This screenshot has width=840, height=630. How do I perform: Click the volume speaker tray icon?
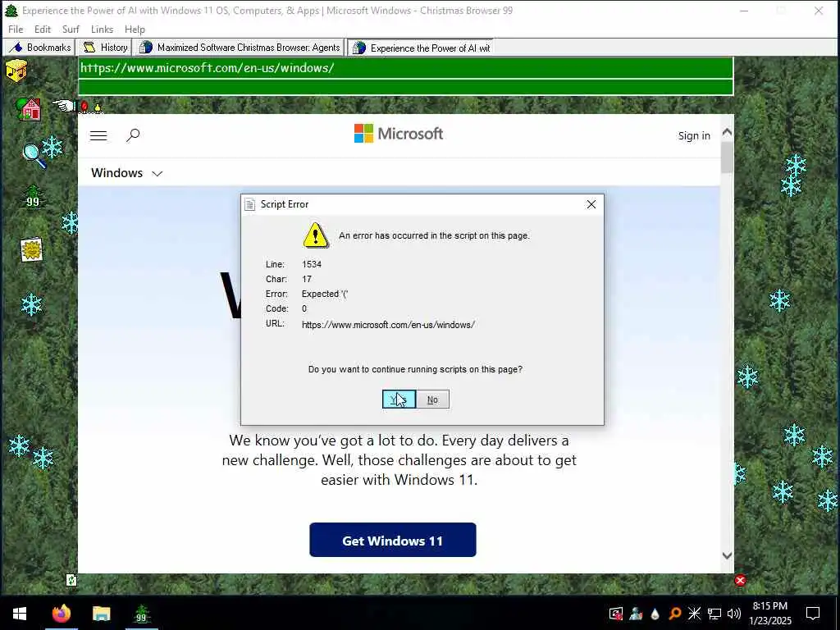click(734, 614)
